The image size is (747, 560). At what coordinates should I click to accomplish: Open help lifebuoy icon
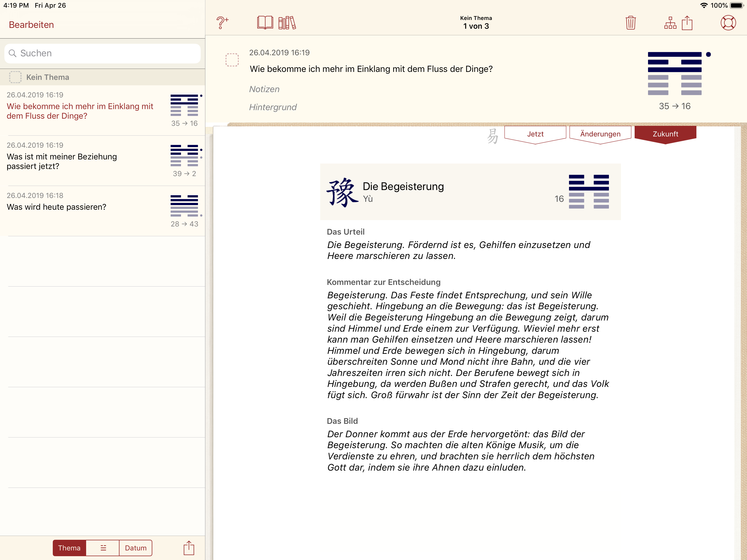[x=728, y=23]
